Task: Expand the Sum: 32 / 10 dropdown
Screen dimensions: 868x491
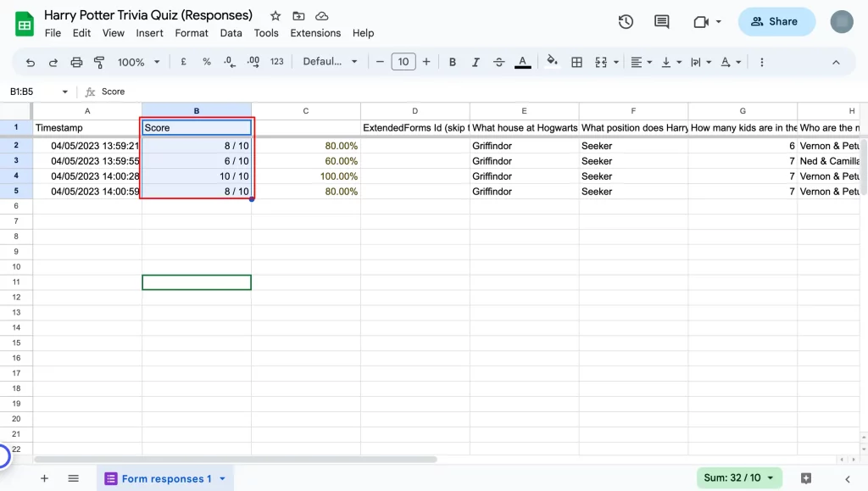Action: 738,478
